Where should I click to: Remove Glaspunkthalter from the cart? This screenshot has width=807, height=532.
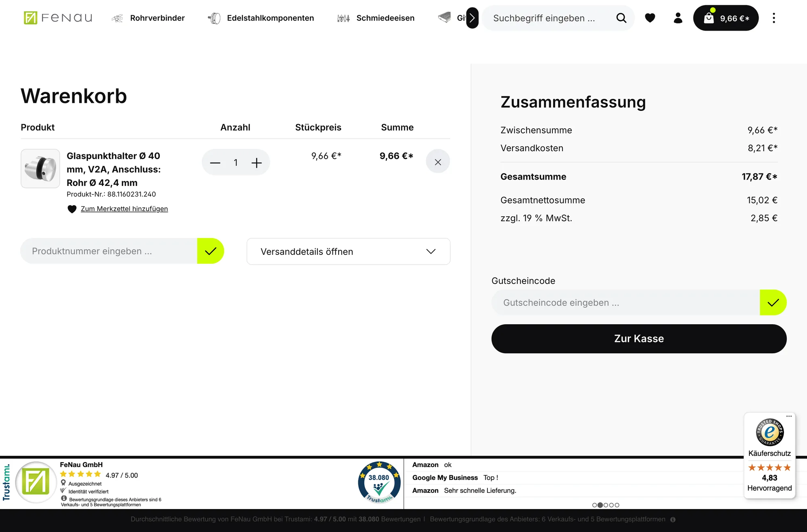pos(438,162)
